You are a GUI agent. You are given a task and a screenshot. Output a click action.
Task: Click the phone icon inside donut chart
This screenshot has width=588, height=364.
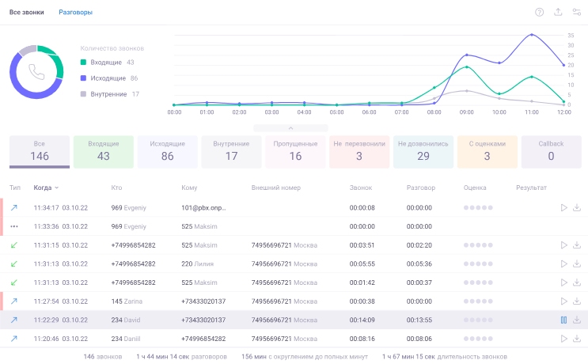(x=36, y=72)
